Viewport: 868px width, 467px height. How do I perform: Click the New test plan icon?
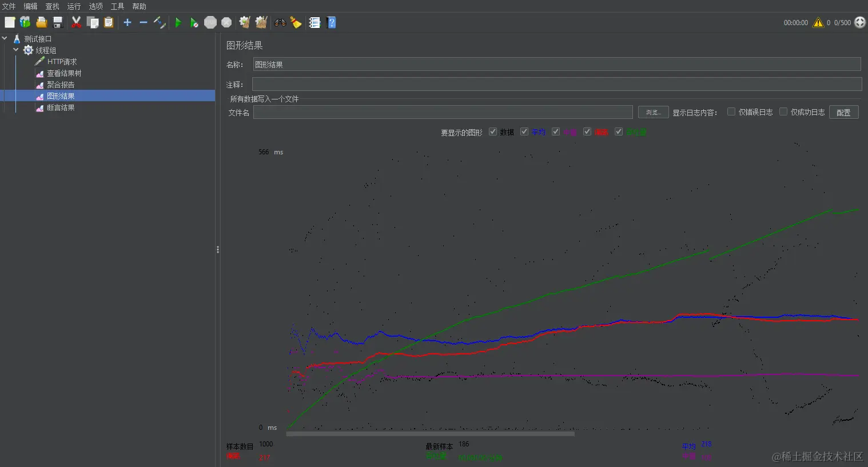coord(10,22)
